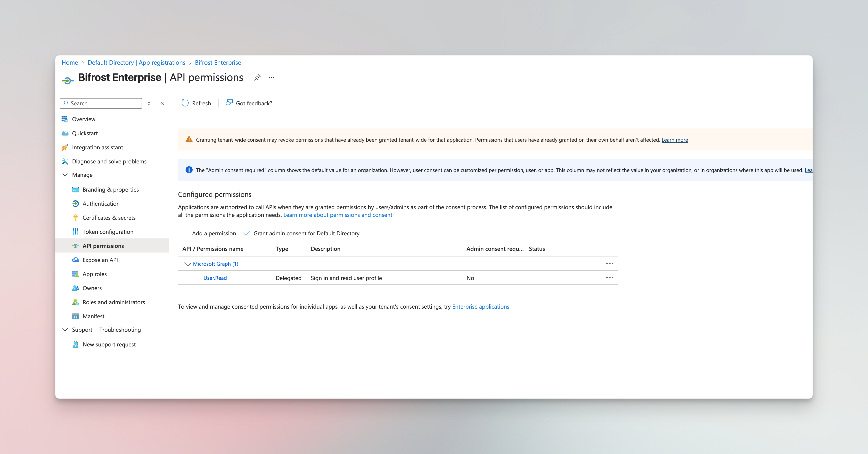Screen dimensions: 868x454
Task: Click the Expose an API cloud icon
Action: click(75, 260)
